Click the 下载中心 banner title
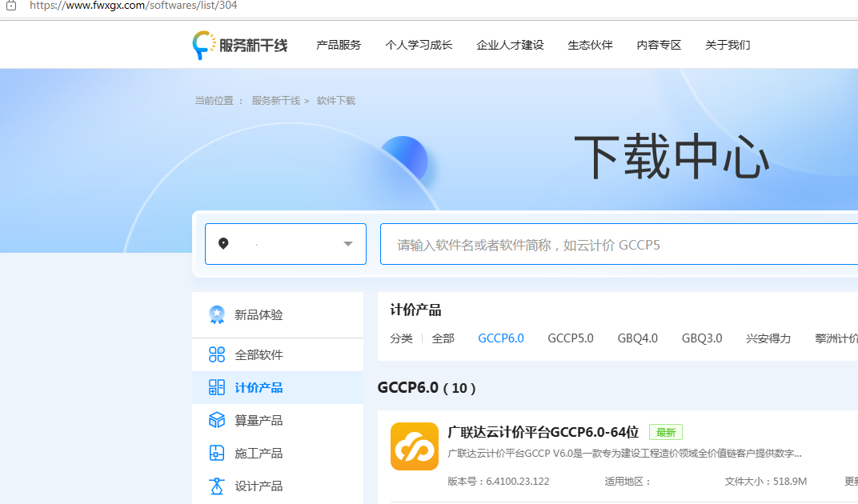858x504 pixels. click(x=672, y=157)
